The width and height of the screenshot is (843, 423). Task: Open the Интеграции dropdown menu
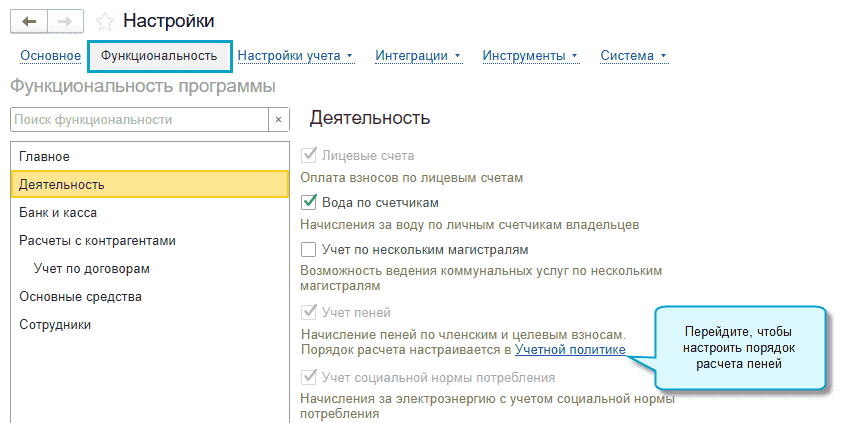(x=418, y=56)
